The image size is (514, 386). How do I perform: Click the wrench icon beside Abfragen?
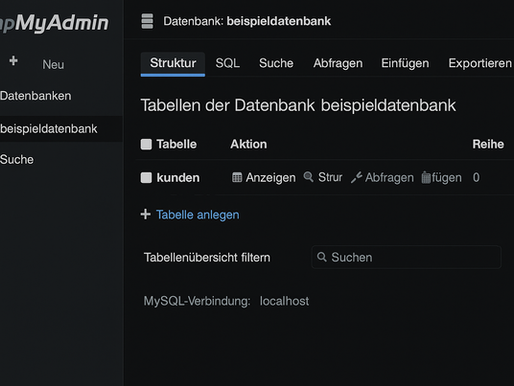click(356, 177)
